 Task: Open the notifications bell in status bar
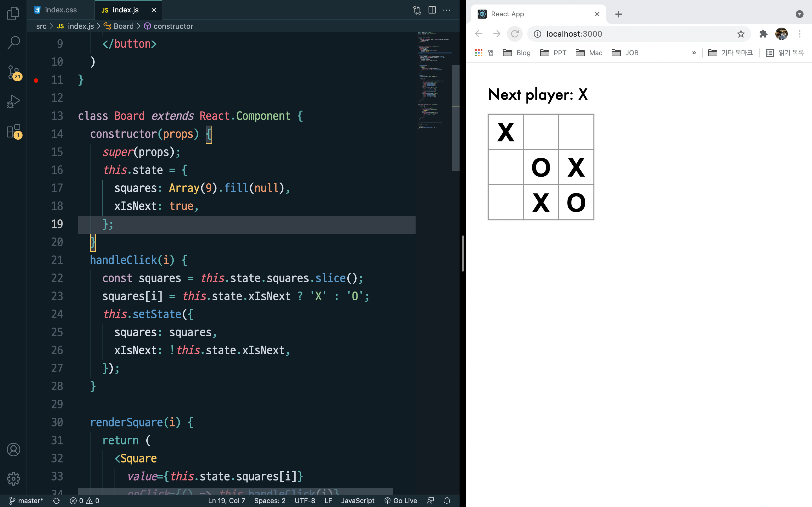[447, 501]
